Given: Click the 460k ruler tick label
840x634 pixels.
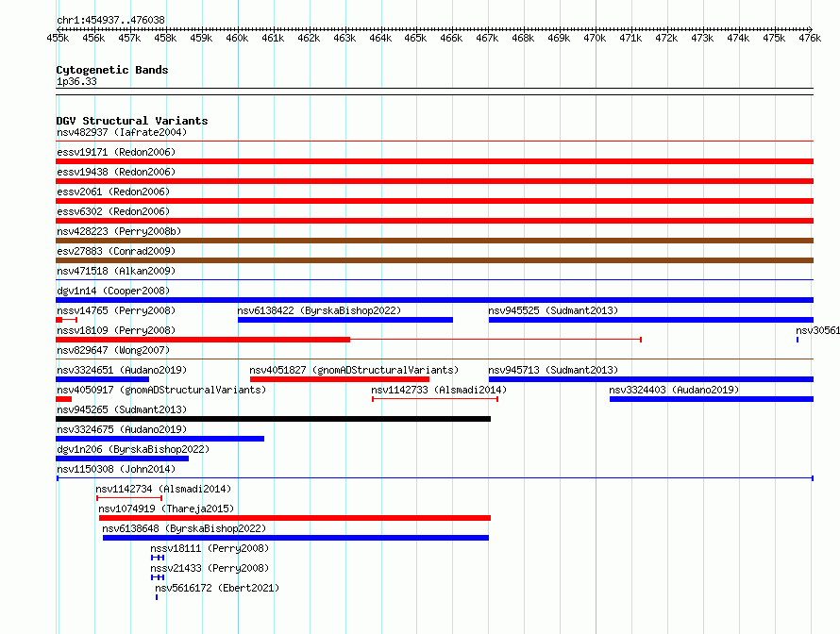Looking at the screenshot, I should pyautogui.click(x=237, y=38).
